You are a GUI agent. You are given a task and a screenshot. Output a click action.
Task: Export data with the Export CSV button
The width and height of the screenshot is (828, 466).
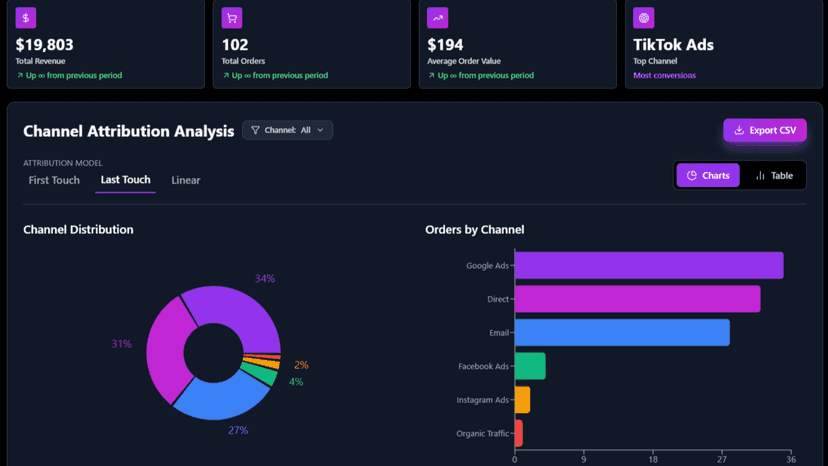pyautogui.click(x=765, y=130)
